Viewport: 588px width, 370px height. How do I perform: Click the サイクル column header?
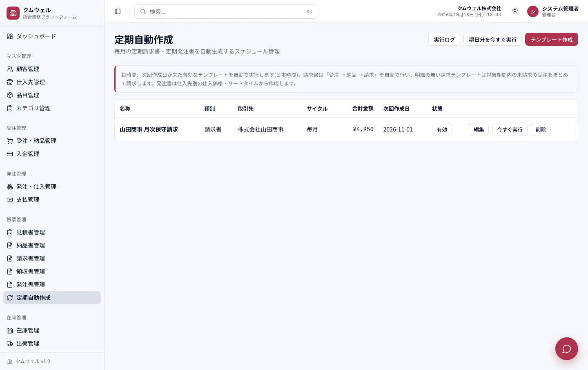tap(317, 109)
